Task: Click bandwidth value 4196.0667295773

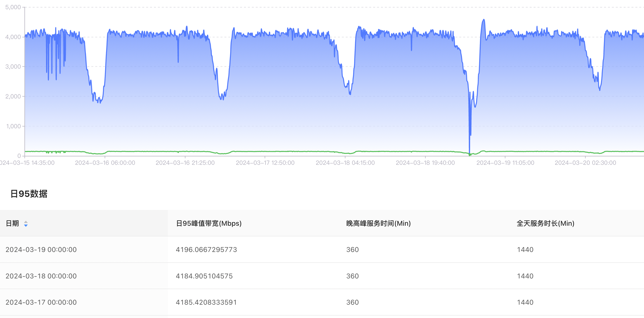Action: click(x=206, y=250)
